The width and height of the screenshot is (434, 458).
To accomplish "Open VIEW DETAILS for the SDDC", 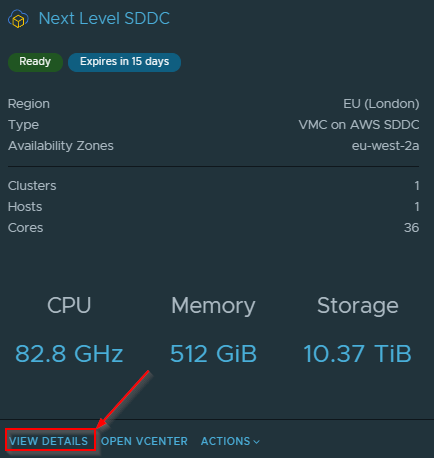I will pos(49,441).
